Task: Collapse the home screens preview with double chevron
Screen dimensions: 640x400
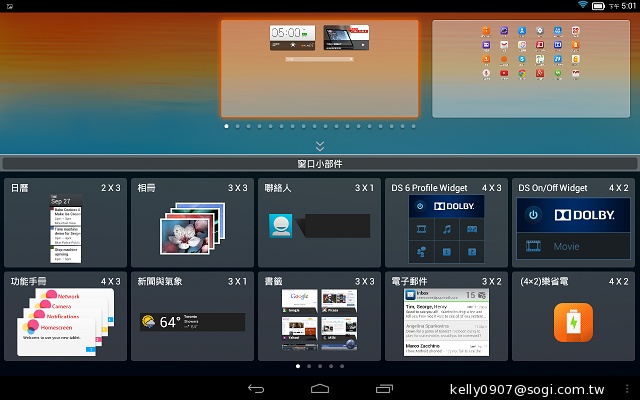Action: 320,146
